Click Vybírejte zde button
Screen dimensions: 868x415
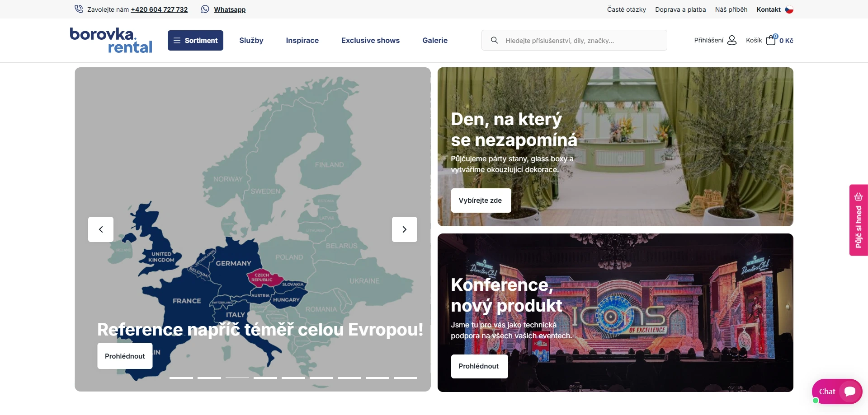481,201
